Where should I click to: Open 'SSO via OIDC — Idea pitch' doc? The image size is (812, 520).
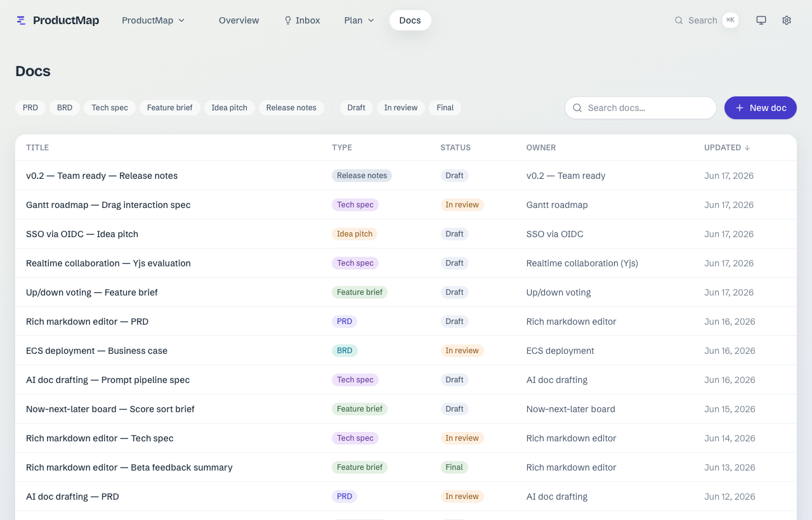(82, 234)
